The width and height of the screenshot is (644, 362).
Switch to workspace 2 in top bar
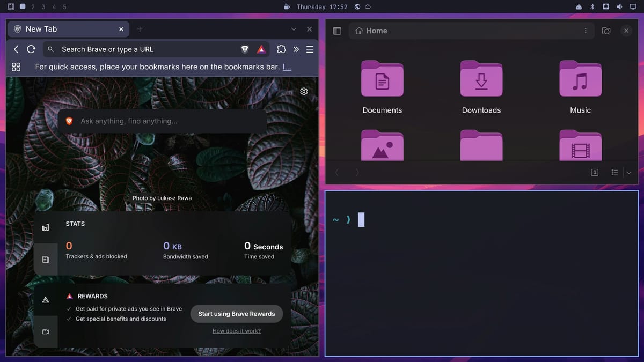click(33, 7)
